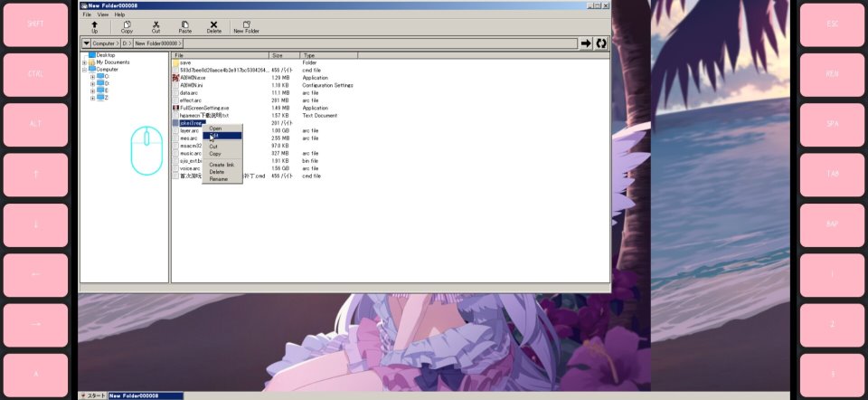Image resolution: width=868 pixels, height=400 pixels.
Task: Choose Open in context menu
Action: (x=222, y=129)
